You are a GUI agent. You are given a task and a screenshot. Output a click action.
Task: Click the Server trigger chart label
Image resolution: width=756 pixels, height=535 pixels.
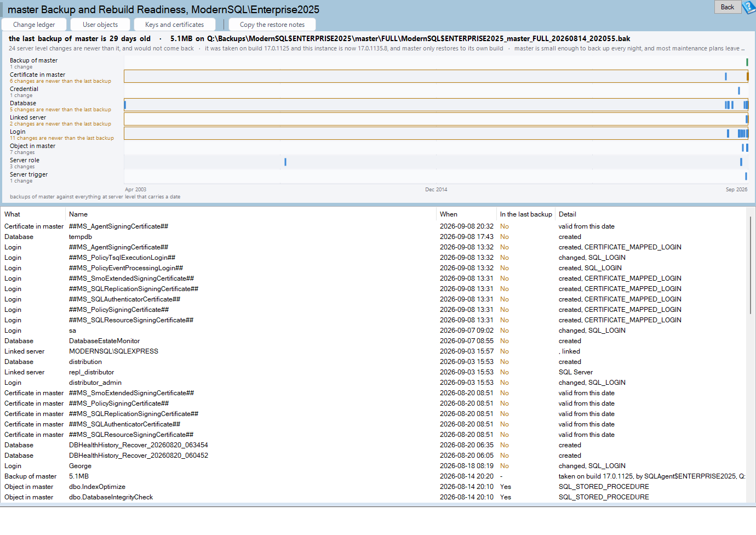28,174
